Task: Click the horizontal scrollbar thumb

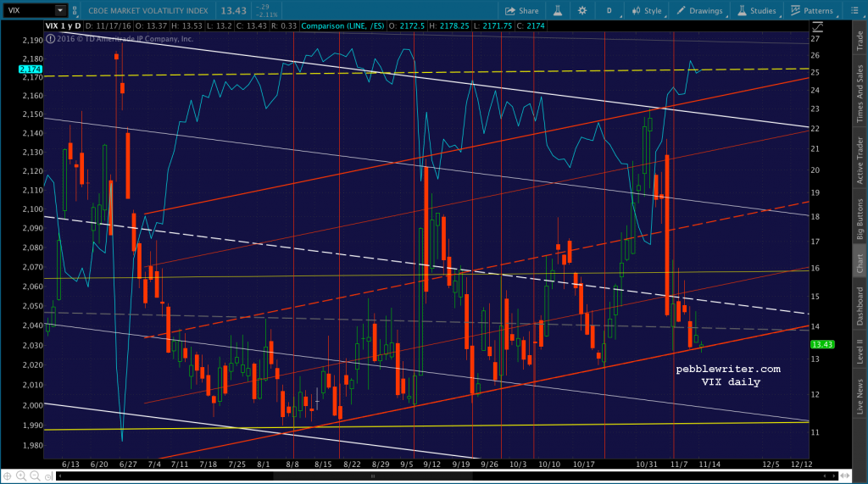Action: (x=373, y=476)
